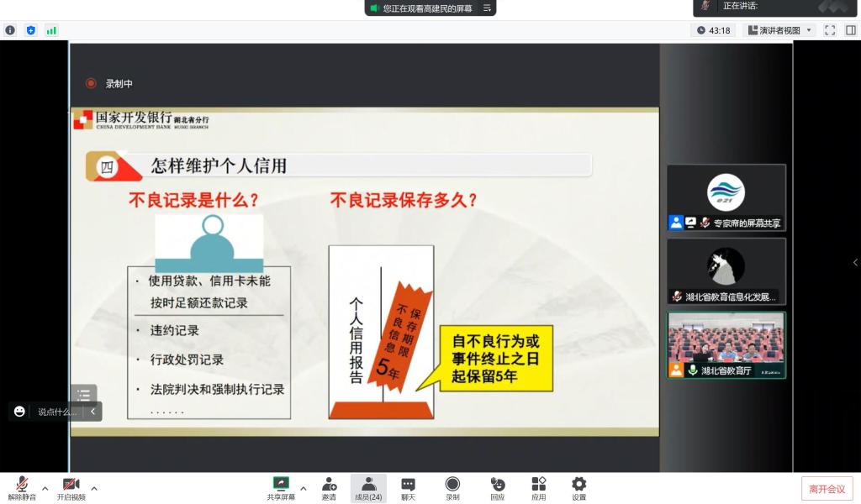Image resolution: width=861 pixels, height=504 pixels.
Task: Open the screen-share banner menu
Action: click(486, 8)
